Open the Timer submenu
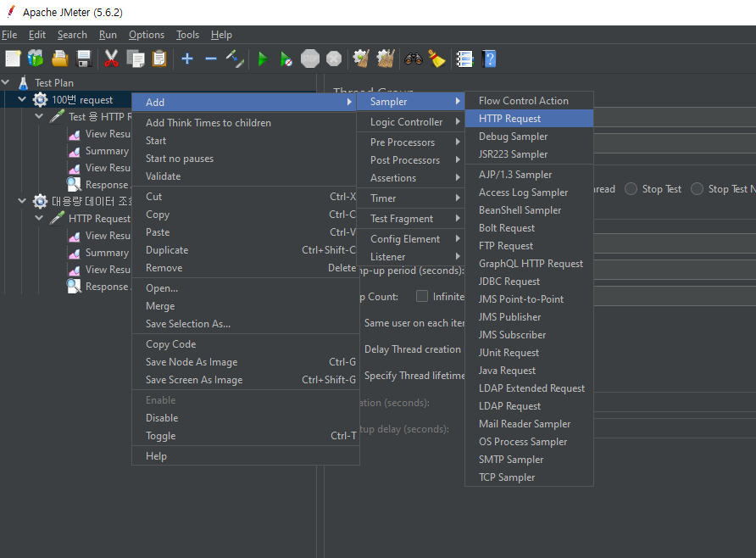Viewport: 756px width, 558px height. (x=410, y=198)
